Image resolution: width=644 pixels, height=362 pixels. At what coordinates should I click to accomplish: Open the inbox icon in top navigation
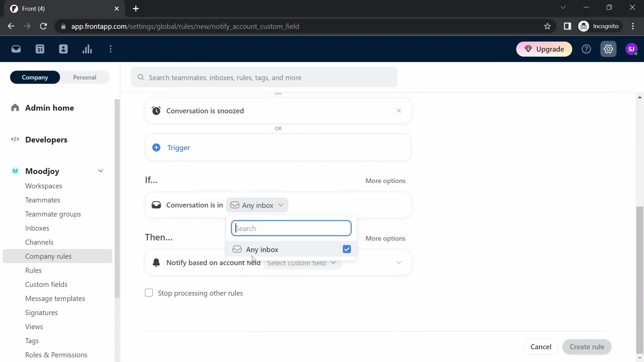[x=16, y=49]
